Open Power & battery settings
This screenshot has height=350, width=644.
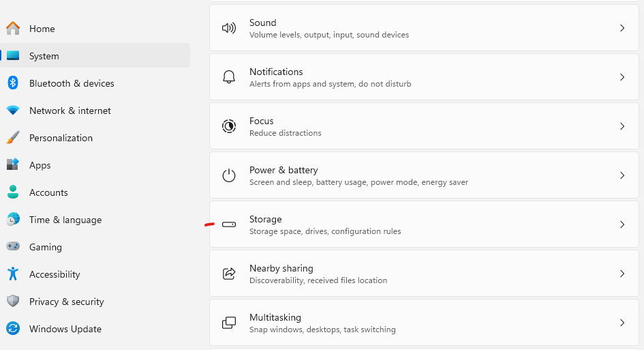(283, 171)
